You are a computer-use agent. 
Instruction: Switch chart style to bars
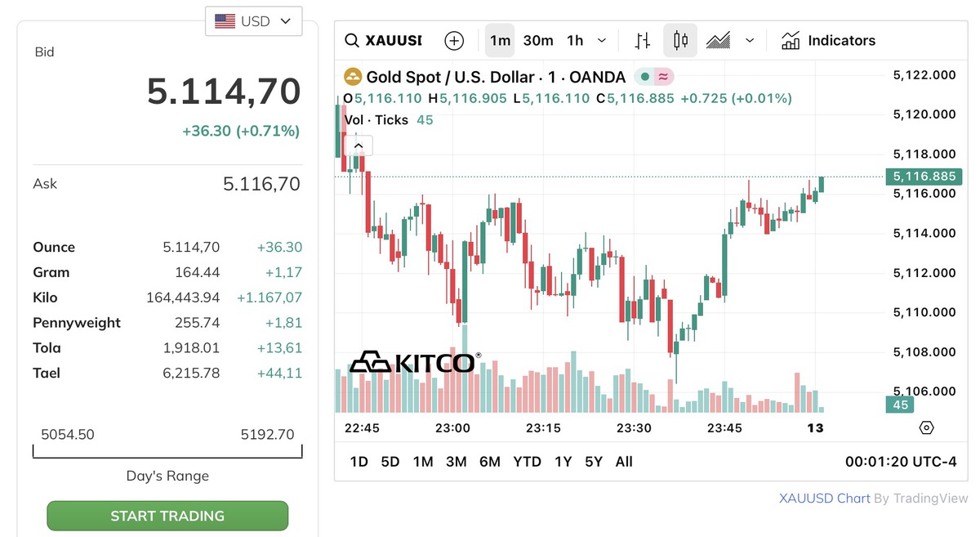[x=643, y=41]
